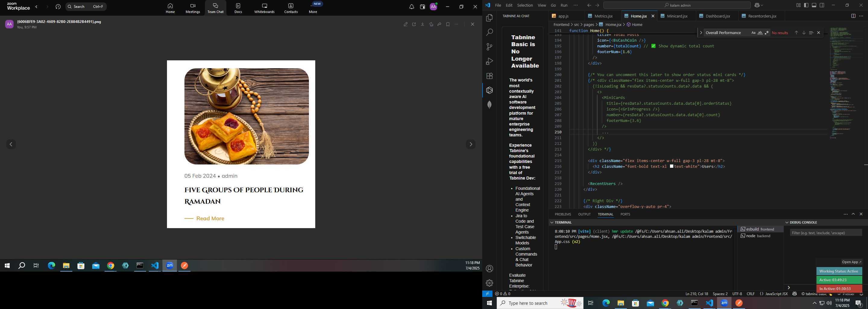Click Read More link in image
868x309 pixels.
coord(210,218)
